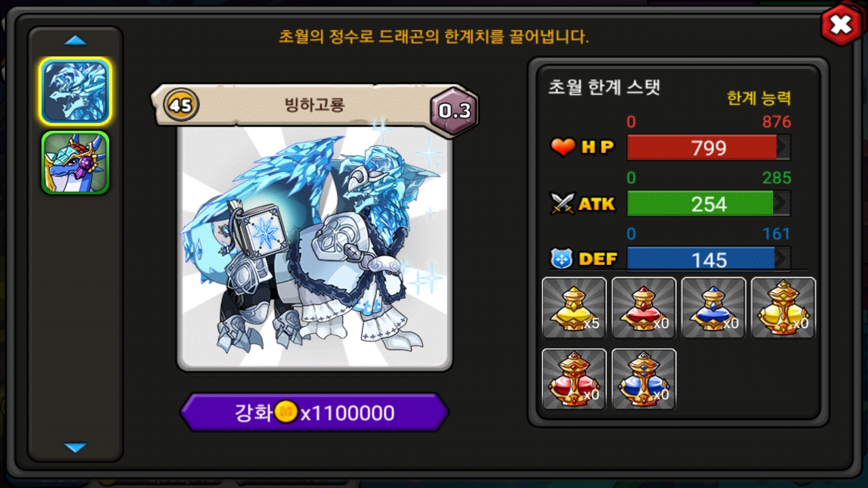Click the purple 강화 x1100000 button
Viewport: 868px width, 488px height.
[x=315, y=412]
